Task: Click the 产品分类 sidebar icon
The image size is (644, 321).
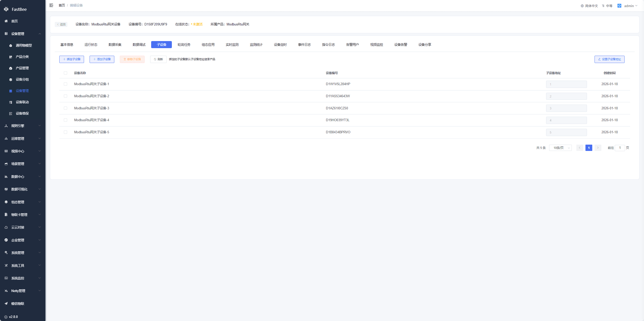Action: click(x=11, y=57)
